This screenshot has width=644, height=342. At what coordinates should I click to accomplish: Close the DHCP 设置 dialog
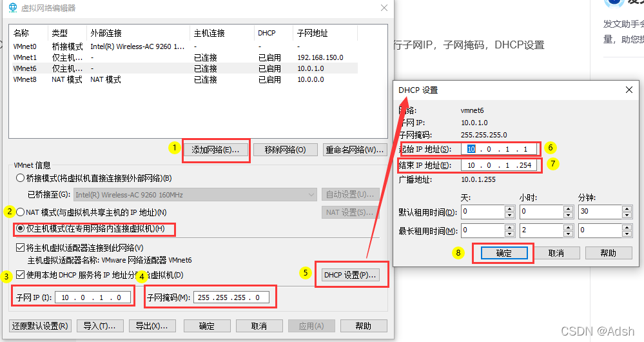(629, 90)
